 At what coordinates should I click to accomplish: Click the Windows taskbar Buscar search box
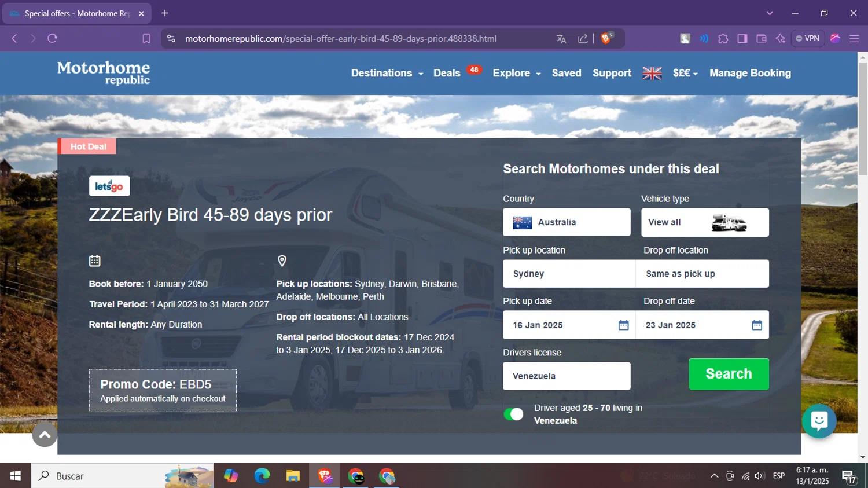[122, 476]
